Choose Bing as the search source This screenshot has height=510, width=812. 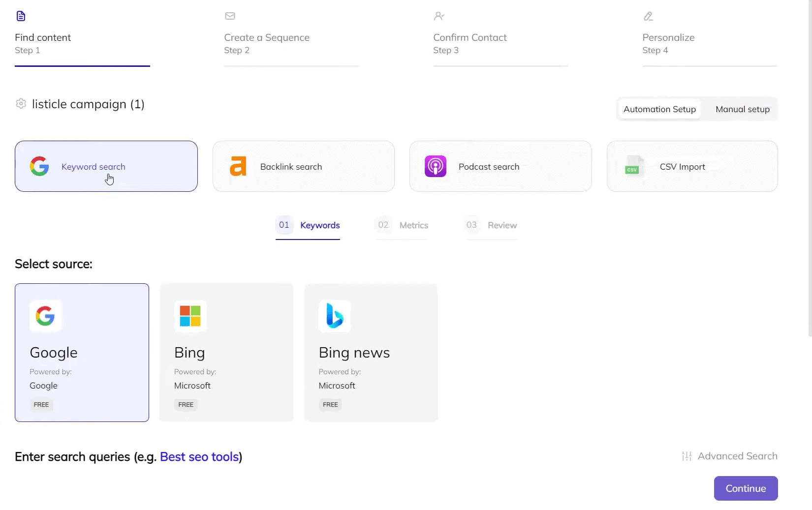pyautogui.click(x=226, y=352)
